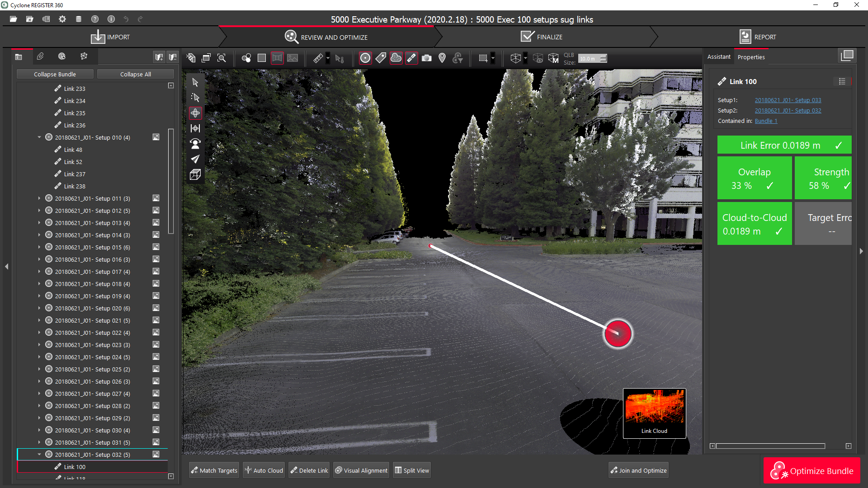
Task: Select the fly mode paper-plane icon
Action: [x=195, y=159]
